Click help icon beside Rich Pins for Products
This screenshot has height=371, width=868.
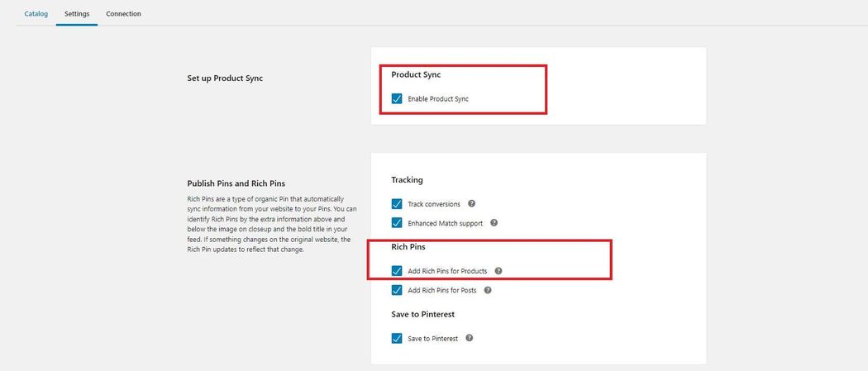[x=498, y=271]
